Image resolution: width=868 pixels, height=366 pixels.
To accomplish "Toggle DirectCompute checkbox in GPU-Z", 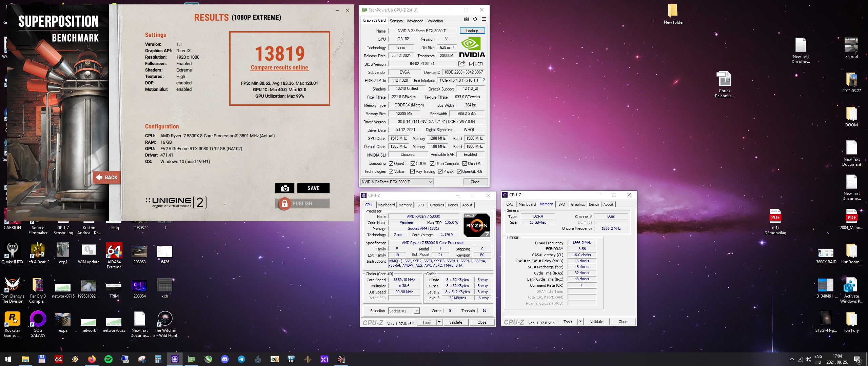I will (432, 164).
